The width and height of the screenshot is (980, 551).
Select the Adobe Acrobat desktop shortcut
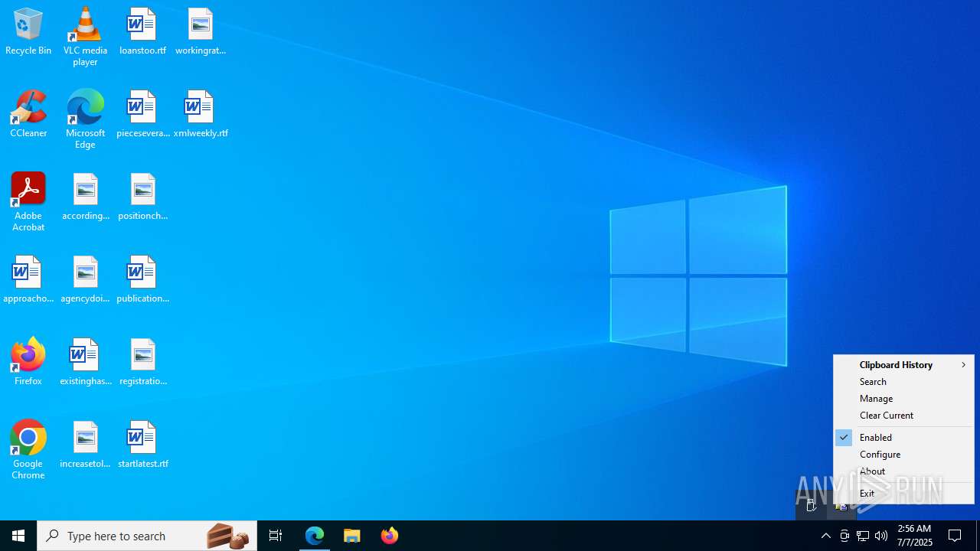click(x=28, y=202)
